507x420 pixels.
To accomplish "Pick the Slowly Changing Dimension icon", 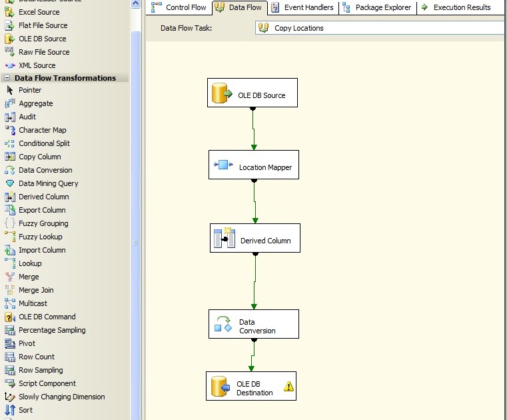I will (9, 397).
